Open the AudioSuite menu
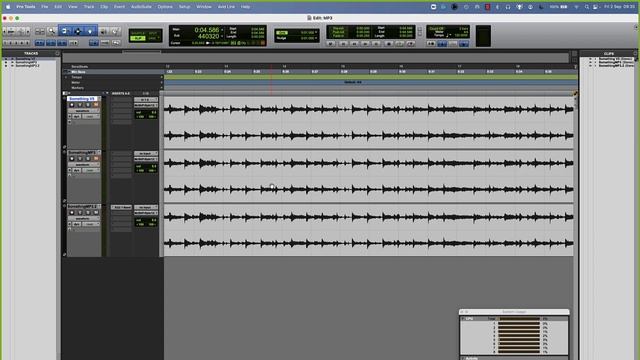The height and width of the screenshot is (360, 640). (x=141, y=7)
